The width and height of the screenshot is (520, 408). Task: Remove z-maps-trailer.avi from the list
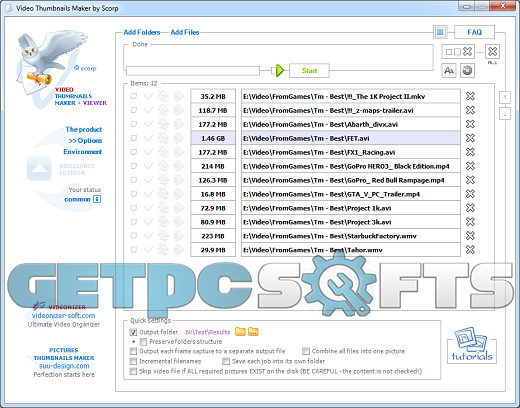tap(470, 110)
